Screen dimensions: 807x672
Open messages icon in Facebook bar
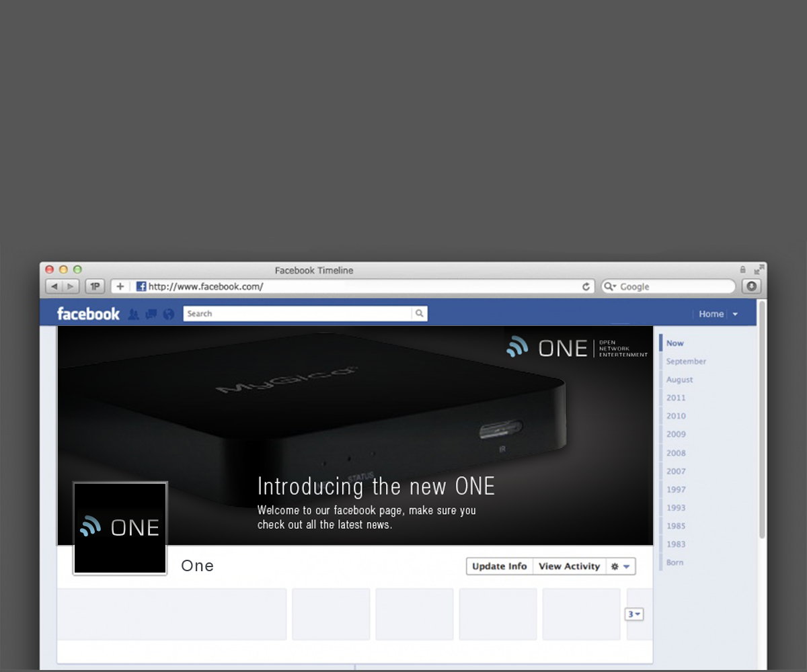[151, 314]
